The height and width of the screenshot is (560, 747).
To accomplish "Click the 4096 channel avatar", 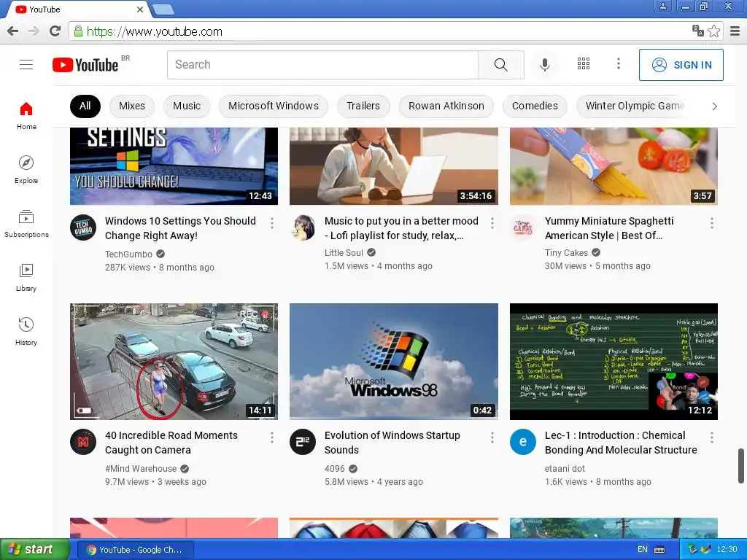I will (x=303, y=441).
